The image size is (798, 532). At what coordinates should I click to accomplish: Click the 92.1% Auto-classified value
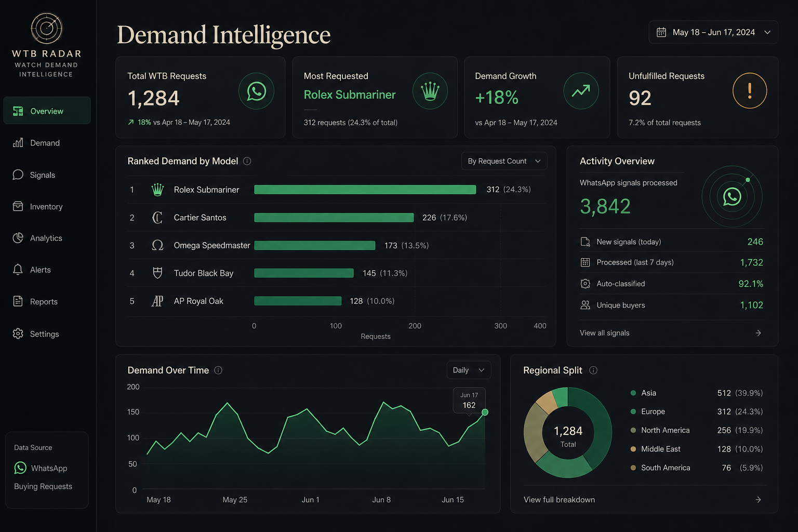[751, 284]
